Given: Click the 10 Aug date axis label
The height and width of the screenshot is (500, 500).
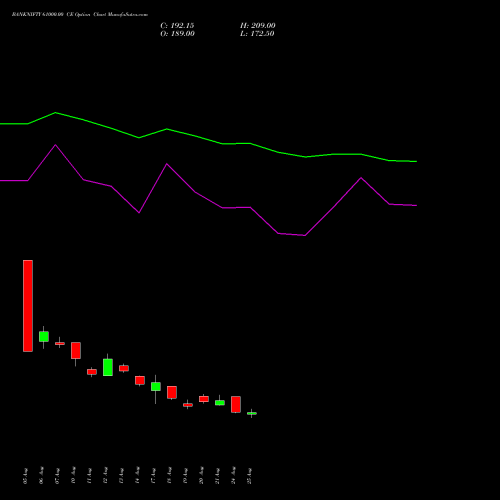Looking at the screenshot, I should [74, 475].
